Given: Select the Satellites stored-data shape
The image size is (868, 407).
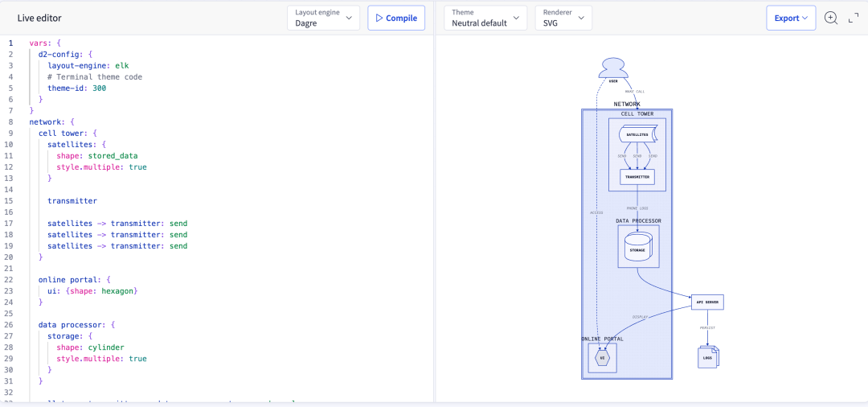Looking at the screenshot, I should point(637,134).
